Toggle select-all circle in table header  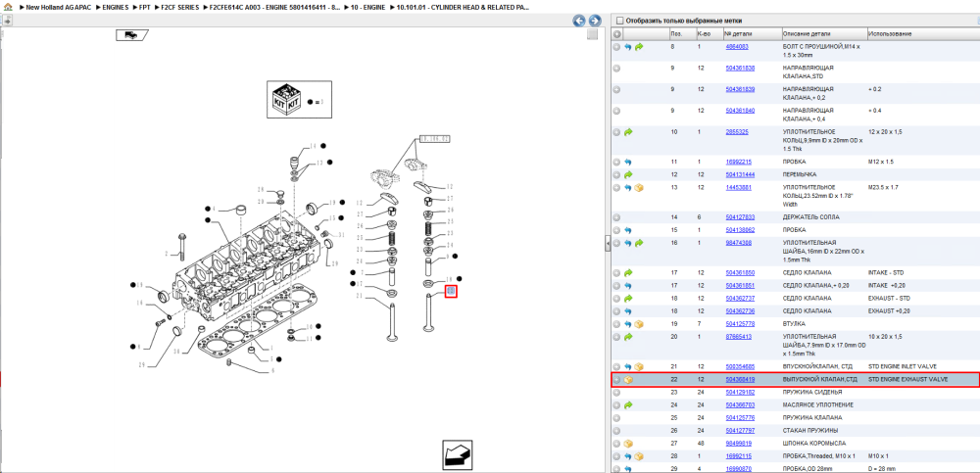[x=616, y=33]
